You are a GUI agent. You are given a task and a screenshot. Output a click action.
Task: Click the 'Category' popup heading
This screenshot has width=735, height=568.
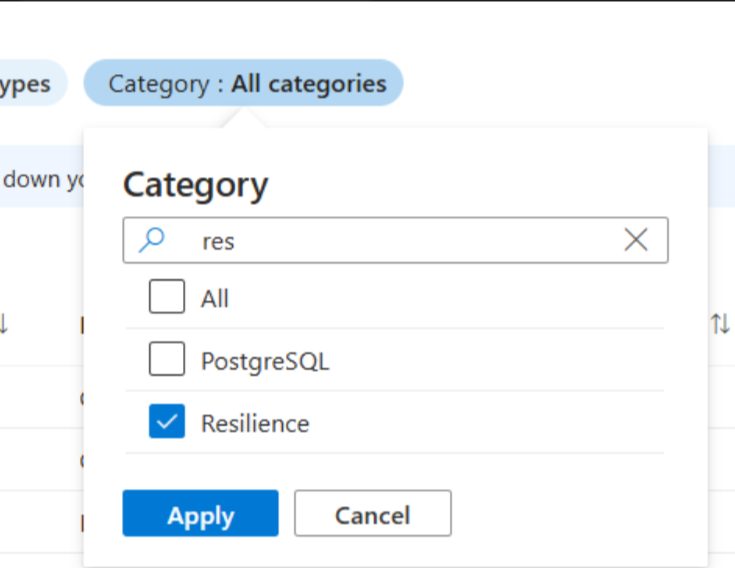coord(195,186)
